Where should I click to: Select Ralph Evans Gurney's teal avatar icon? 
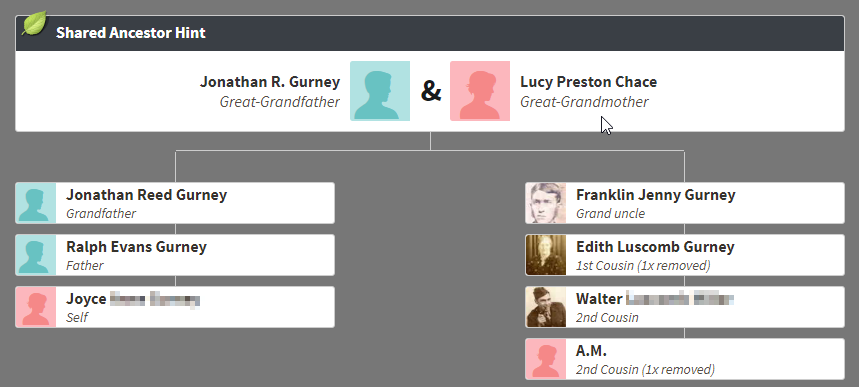tap(36, 255)
